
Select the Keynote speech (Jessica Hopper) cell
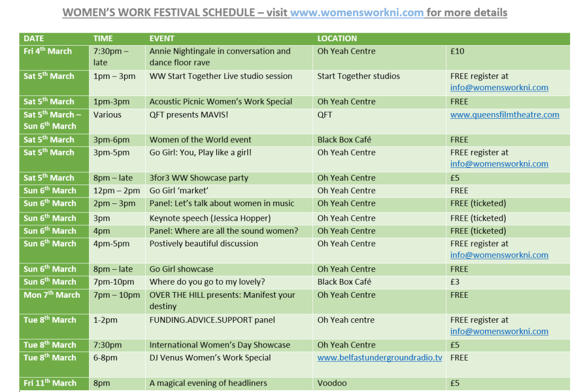click(229, 218)
